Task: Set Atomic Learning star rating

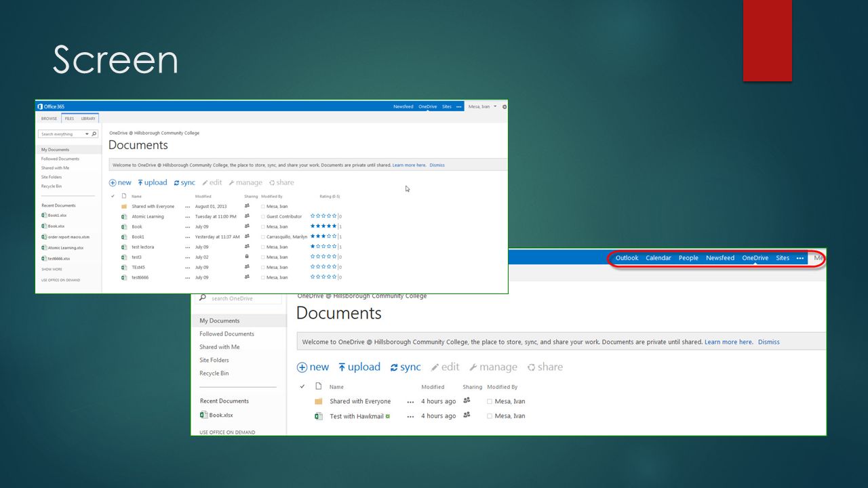Action: [323, 217]
